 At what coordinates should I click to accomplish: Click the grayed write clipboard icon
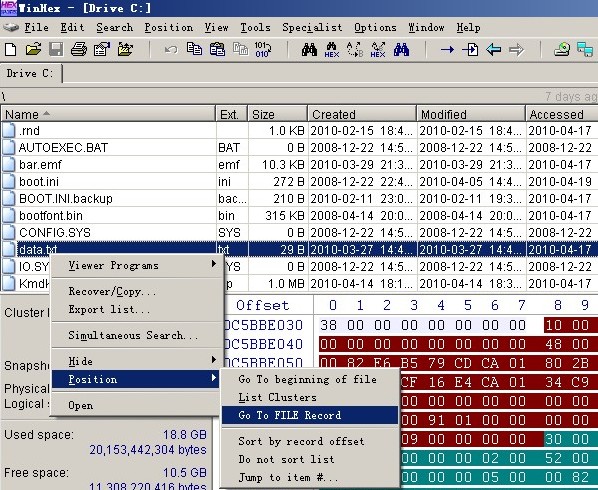pyautogui.click(x=240, y=50)
